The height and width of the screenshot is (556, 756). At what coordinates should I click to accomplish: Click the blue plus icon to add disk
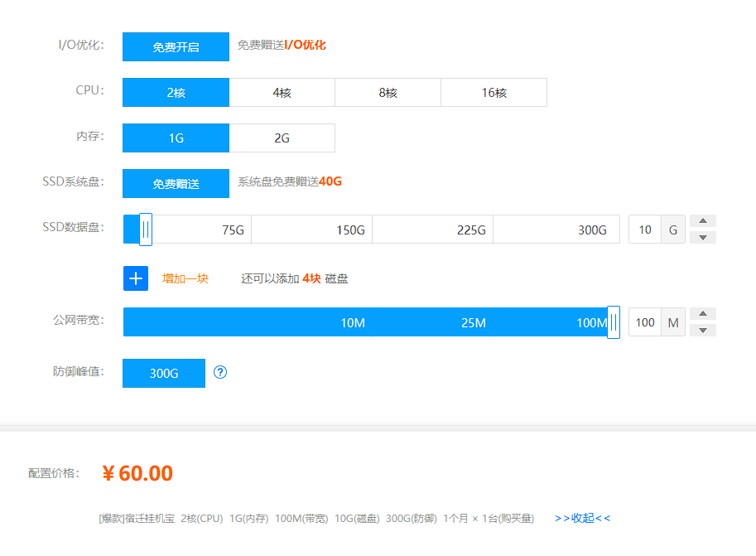click(136, 278)
